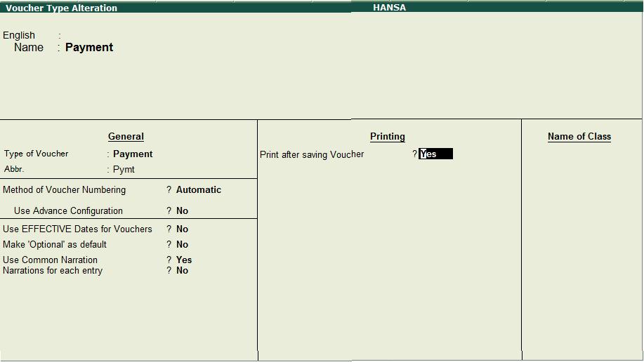Click the Abbr. label

tap(14, 169)
